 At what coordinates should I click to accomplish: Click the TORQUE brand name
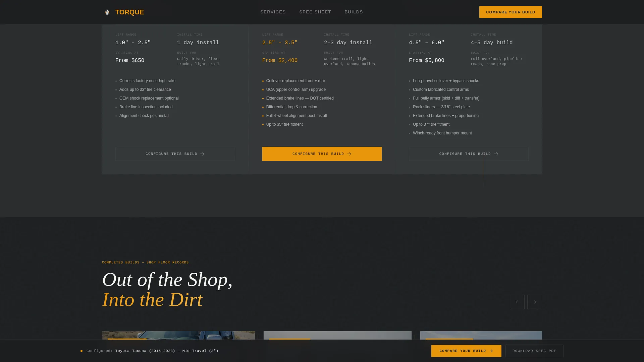coord(129,12)
